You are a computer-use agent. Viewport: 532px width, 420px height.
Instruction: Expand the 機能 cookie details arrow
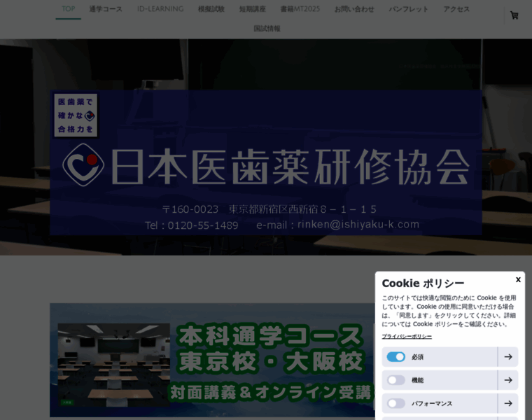tap(508, 380)
